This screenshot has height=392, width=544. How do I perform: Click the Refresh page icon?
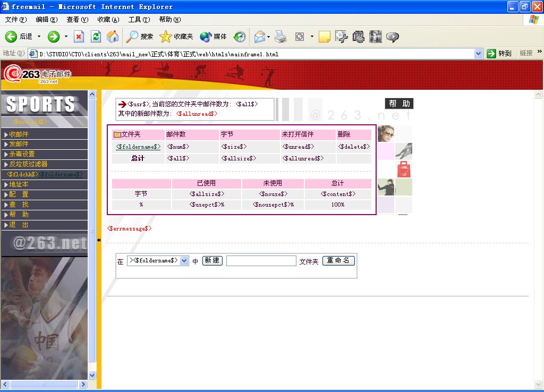click(96, 37)
